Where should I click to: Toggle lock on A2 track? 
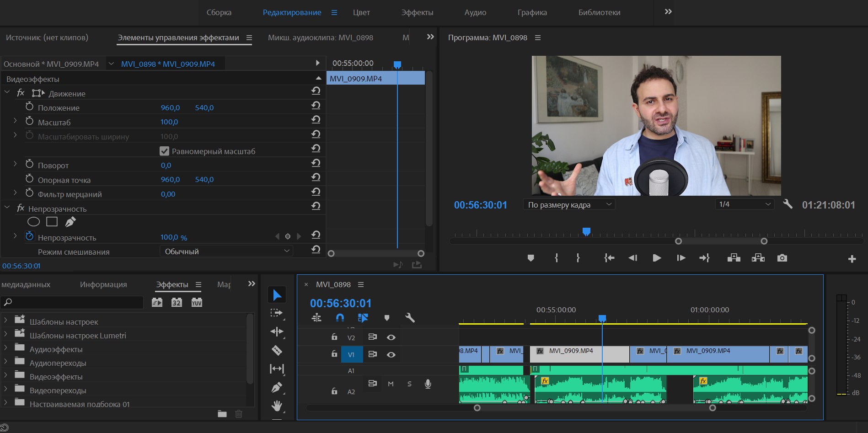tap(334, 391)
